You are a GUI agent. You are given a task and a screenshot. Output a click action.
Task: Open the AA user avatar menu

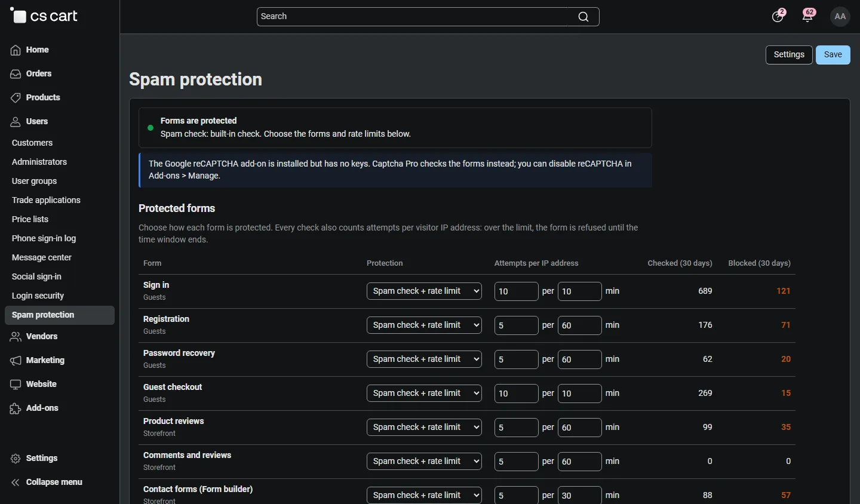click(840, 16)
